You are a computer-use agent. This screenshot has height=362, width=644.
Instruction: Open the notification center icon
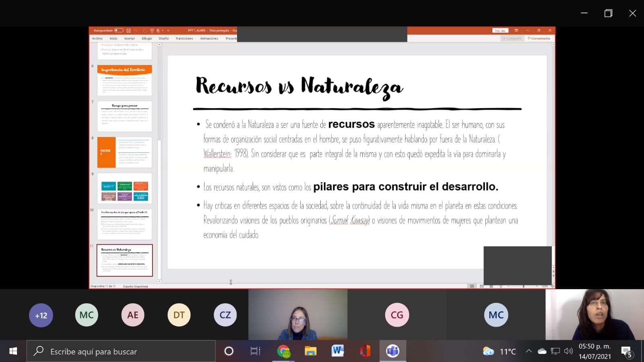pyautogui.click(x=627, y=352)
